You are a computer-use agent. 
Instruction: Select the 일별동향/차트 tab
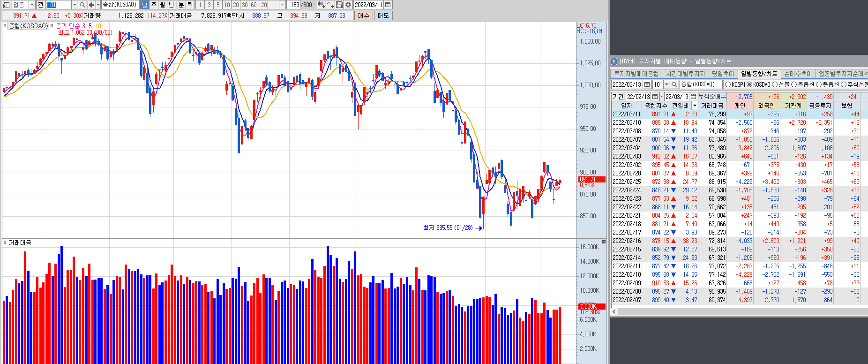[759, 74]
